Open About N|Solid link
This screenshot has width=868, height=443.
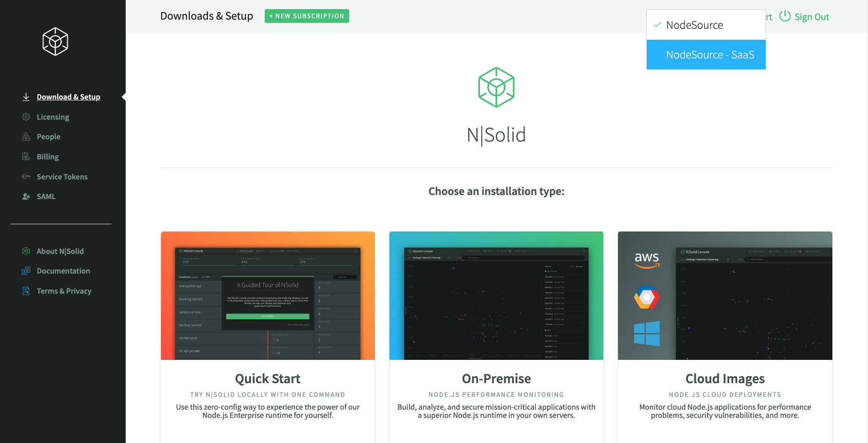[x=60, y=251]
